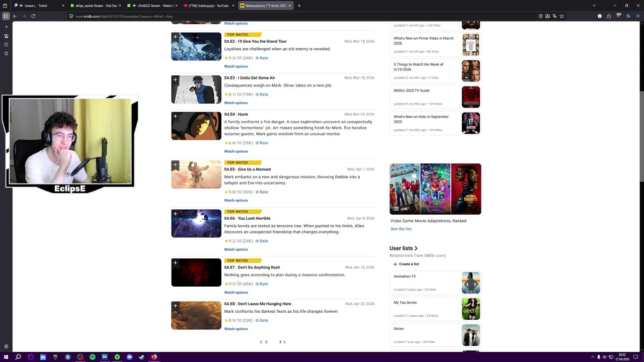Rate episode S4.E2 with the star button
The image size is (644, 362).
262,58
